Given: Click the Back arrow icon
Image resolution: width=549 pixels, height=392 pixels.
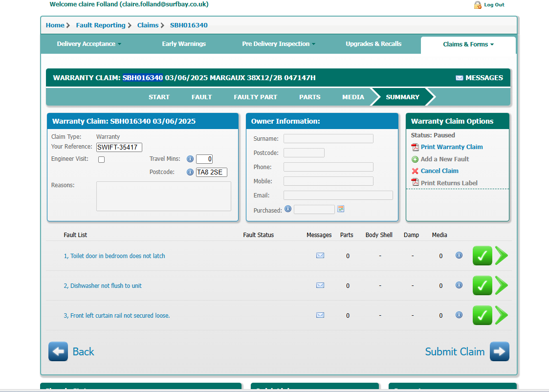Looking at the screenshot, I should (58, 351).
